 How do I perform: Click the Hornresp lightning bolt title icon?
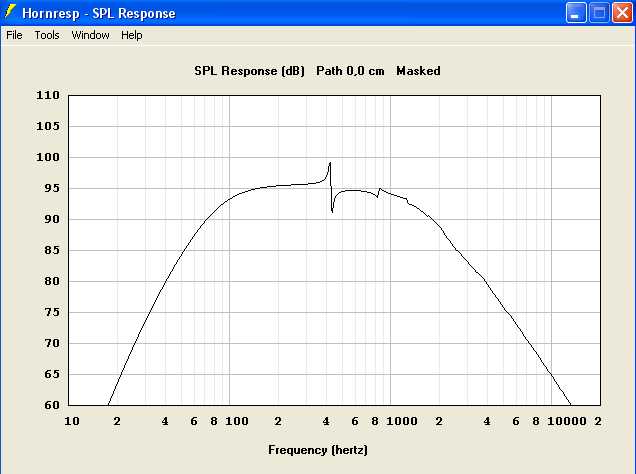click(10, 12)
